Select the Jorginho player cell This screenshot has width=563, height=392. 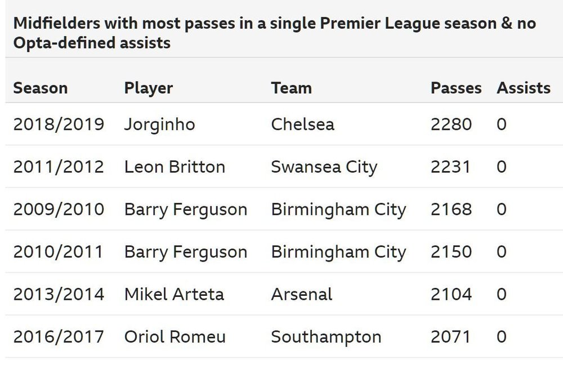point(160,125)
